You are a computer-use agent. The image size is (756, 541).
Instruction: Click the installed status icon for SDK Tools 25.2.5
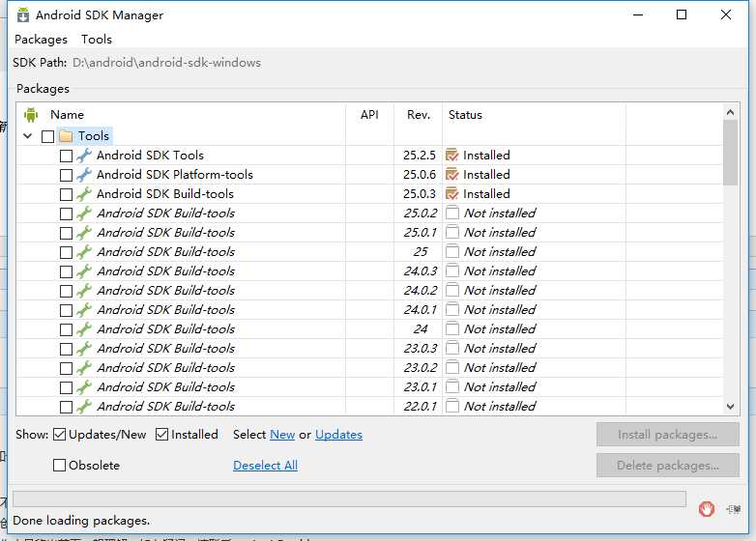(x=452, y=156)
